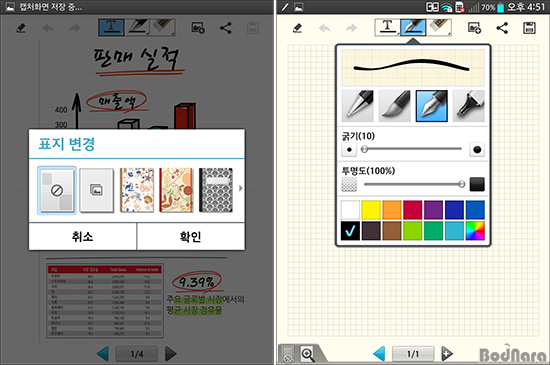Go to next page in left notebook
Screen dimensions: 550x365
tap(170, 354)
